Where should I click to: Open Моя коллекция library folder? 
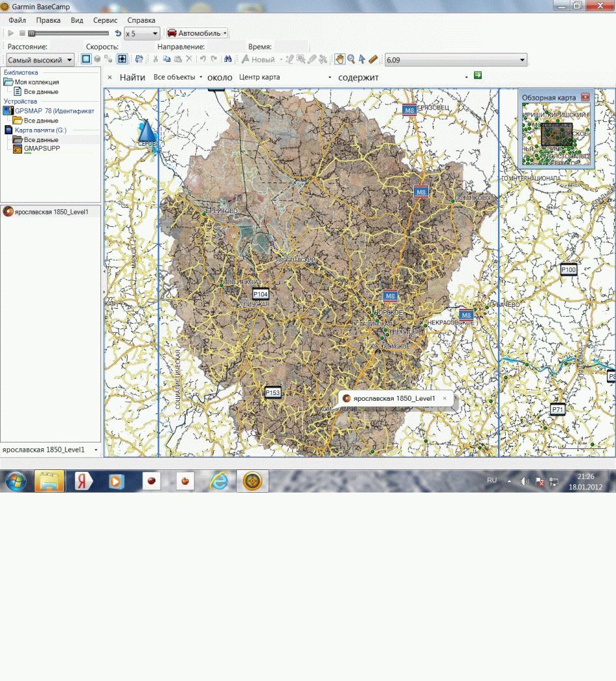(37, 82)
